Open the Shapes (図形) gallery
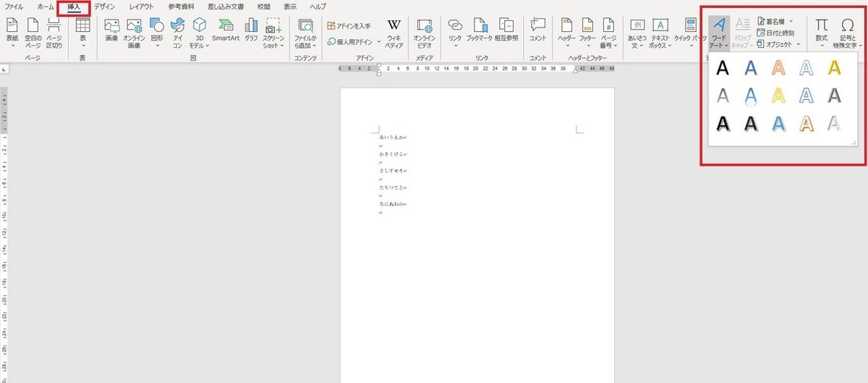868x383 pixels. click(157, 33)
